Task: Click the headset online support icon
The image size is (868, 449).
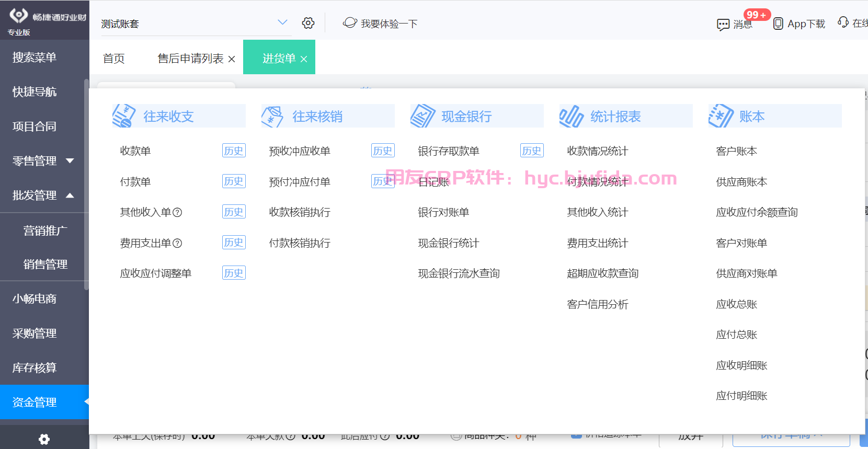Action: coord(843,22)
